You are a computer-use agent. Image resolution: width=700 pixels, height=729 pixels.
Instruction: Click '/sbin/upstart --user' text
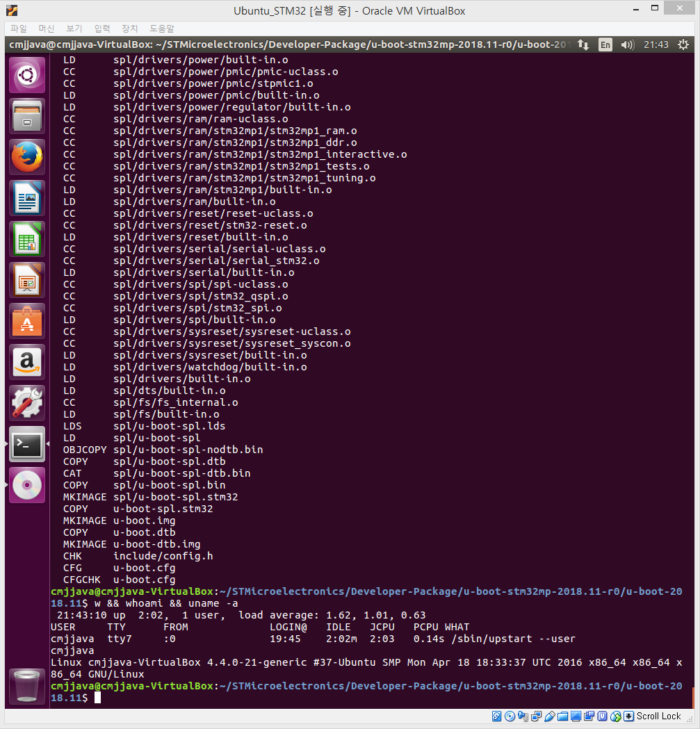tap(513, 639)
